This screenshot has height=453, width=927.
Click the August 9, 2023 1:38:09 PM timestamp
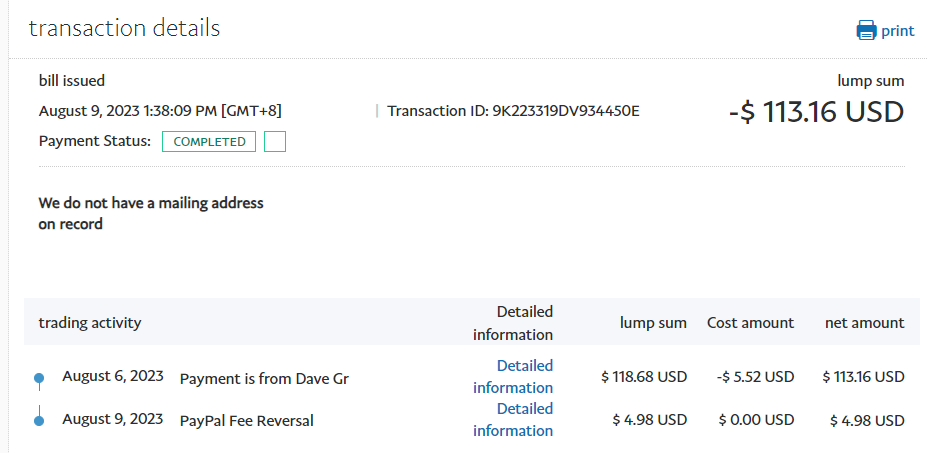(166, 111)
